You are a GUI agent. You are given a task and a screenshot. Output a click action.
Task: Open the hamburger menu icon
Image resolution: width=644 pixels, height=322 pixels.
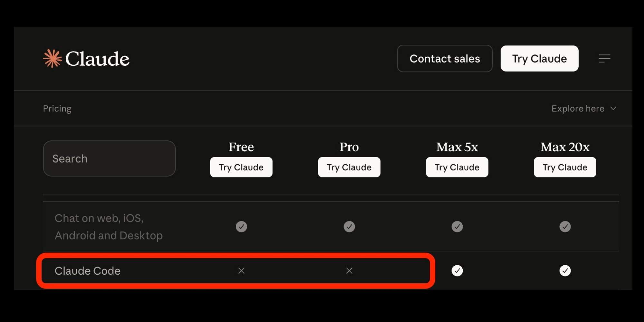click(x=604, y=59)
